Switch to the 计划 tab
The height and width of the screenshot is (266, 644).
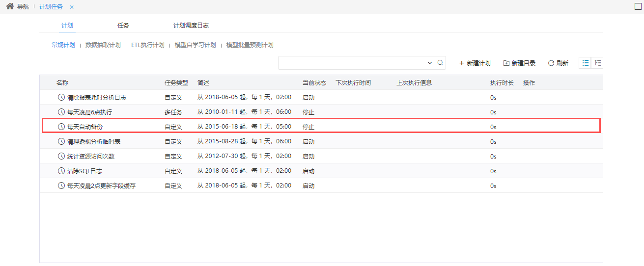pos(67,25)
